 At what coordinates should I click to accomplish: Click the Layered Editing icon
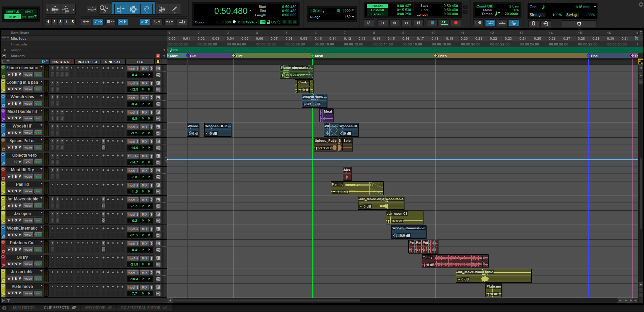(x=182, y=22)
